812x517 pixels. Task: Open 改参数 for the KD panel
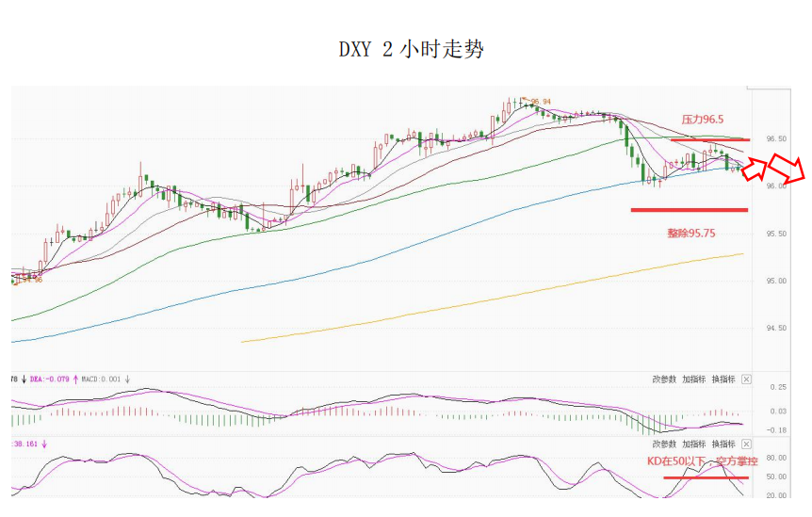(664, 444)
